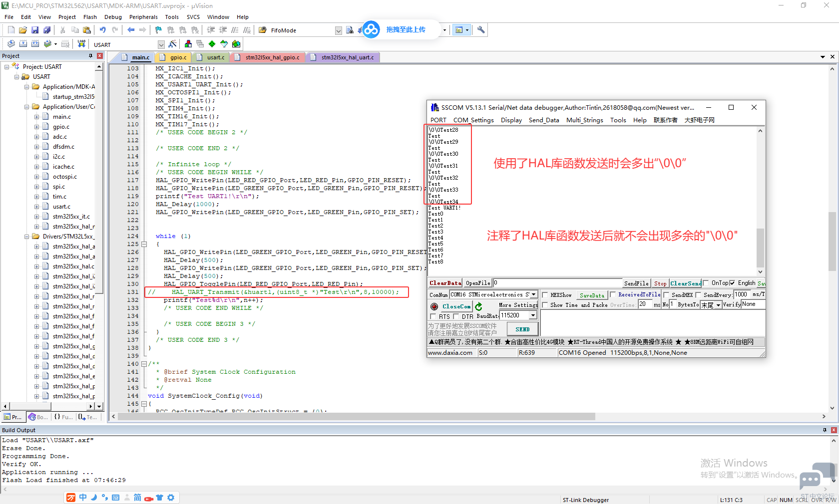The width and height of the screenshot is (839, 504).
Task: Click the SEND button
Action: click(522, 329)
